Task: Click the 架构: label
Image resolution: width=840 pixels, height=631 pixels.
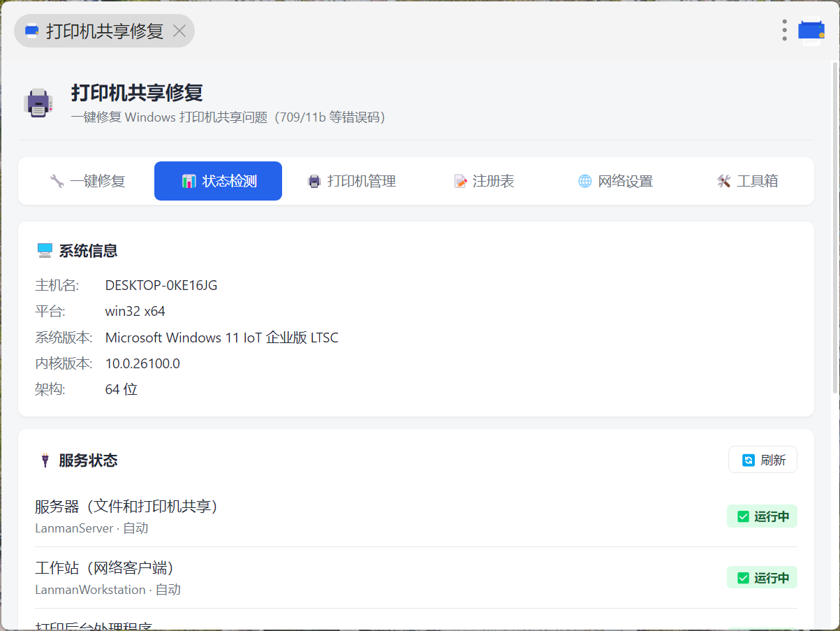Action: 50,389
